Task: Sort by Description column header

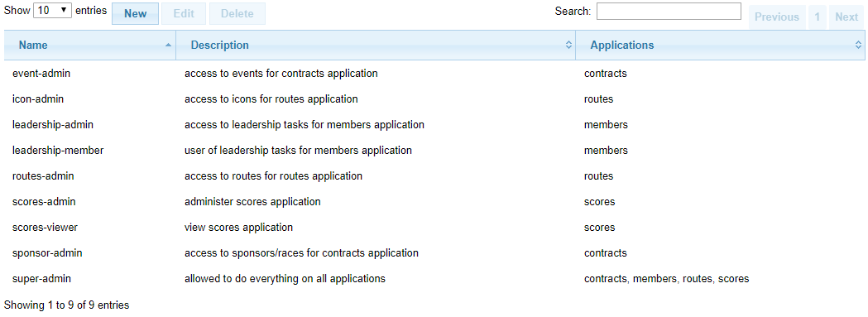Action: (376, 46)
